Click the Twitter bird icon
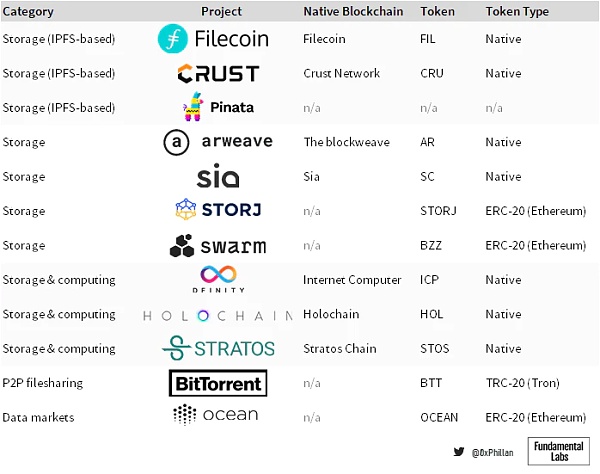Image resolution: width=600 pixels, height=474 pixels. point(458,451)
